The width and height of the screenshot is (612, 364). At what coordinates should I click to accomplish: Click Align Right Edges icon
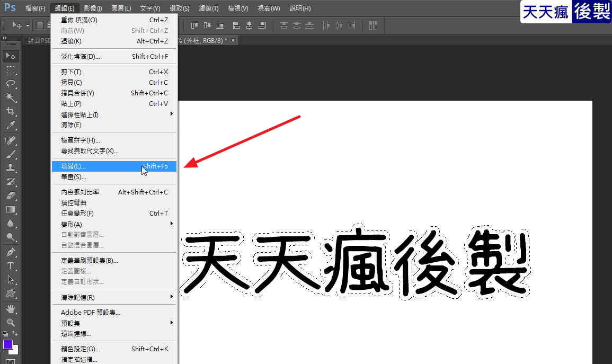(x=262, y=26)
